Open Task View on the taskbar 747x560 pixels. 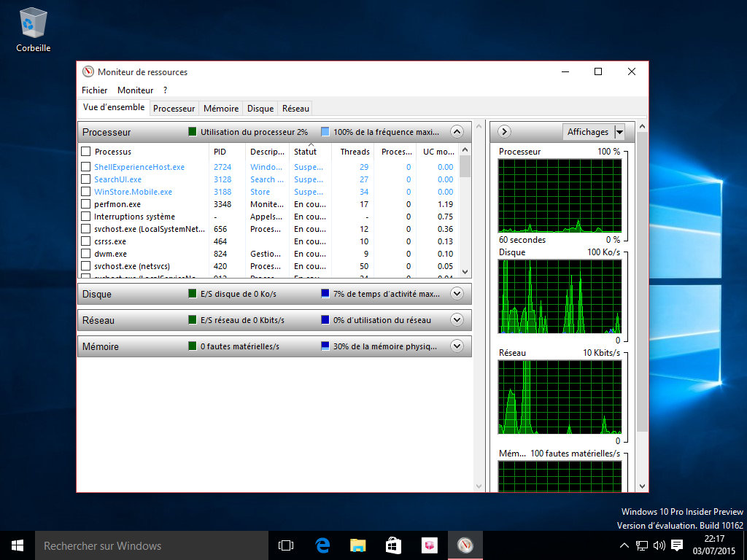click(x=285, y=545)
